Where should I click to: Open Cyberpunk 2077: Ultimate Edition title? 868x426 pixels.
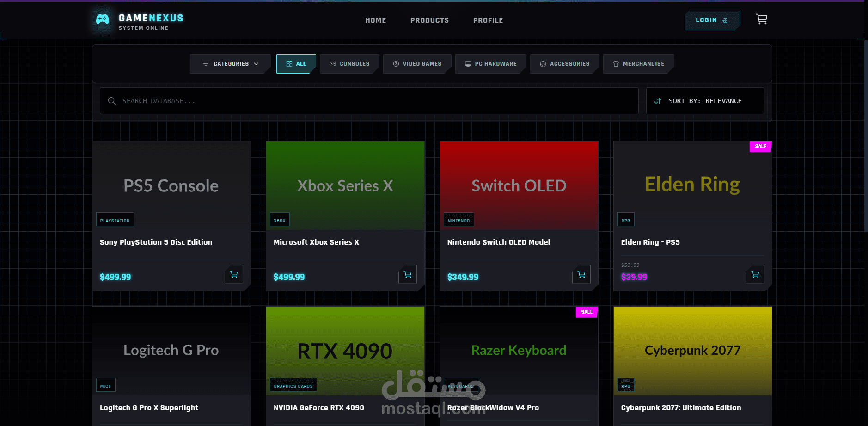tap(681, 407)
